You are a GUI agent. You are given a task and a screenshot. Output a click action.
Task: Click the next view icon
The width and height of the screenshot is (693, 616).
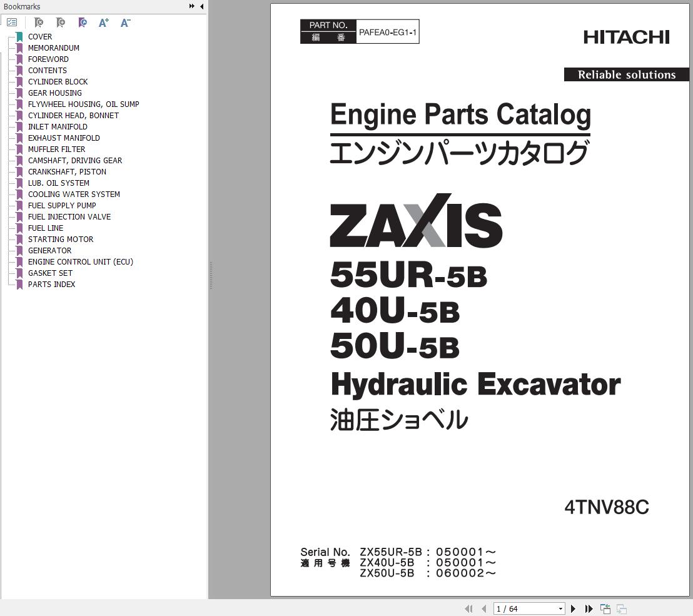coord(621,608)
